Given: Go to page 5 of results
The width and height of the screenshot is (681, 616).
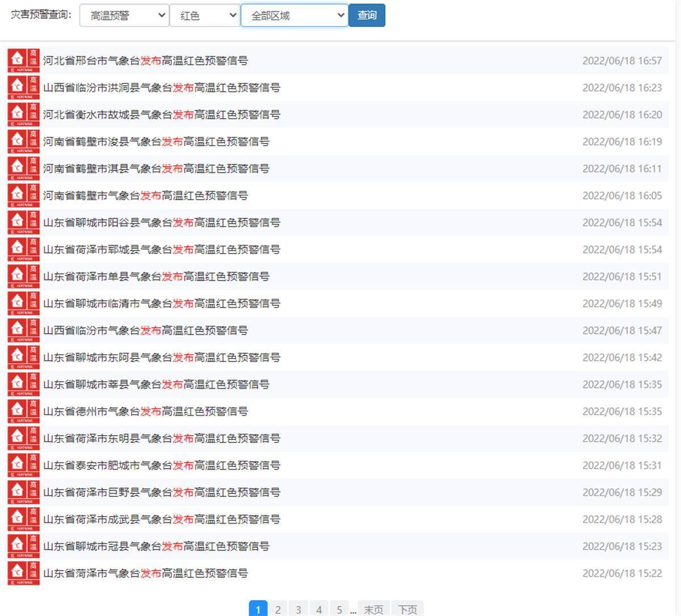Looking at the screenshot, I should coord(339,609).
